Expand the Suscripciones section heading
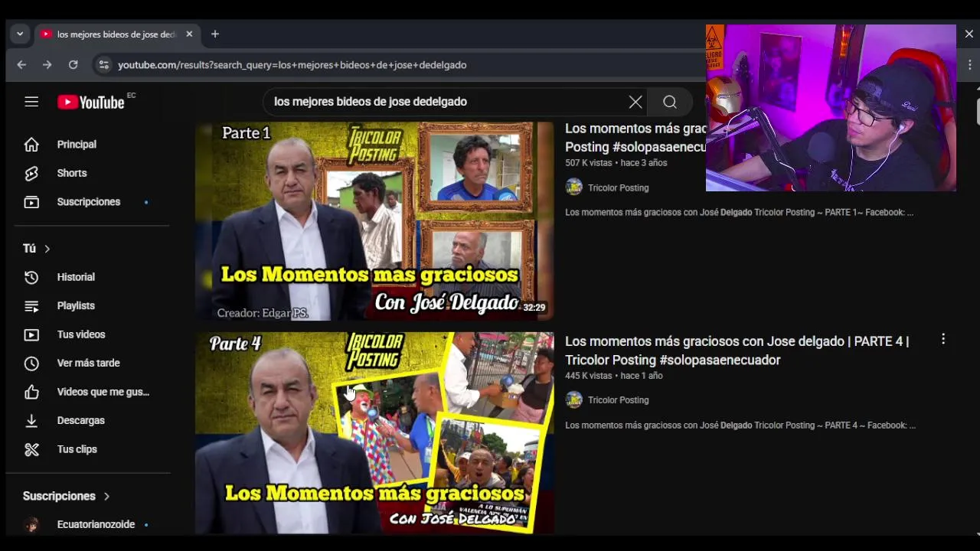The height and width of the screenshot is (551, 980). point(67,496)
